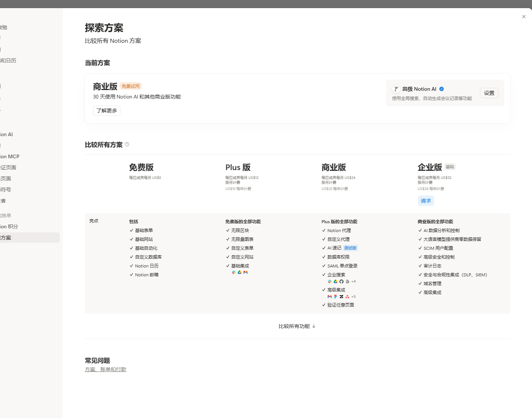Click the 自定义表单 feature row
The width and height of the screenshot is (532, 418).
coord(240,248)
